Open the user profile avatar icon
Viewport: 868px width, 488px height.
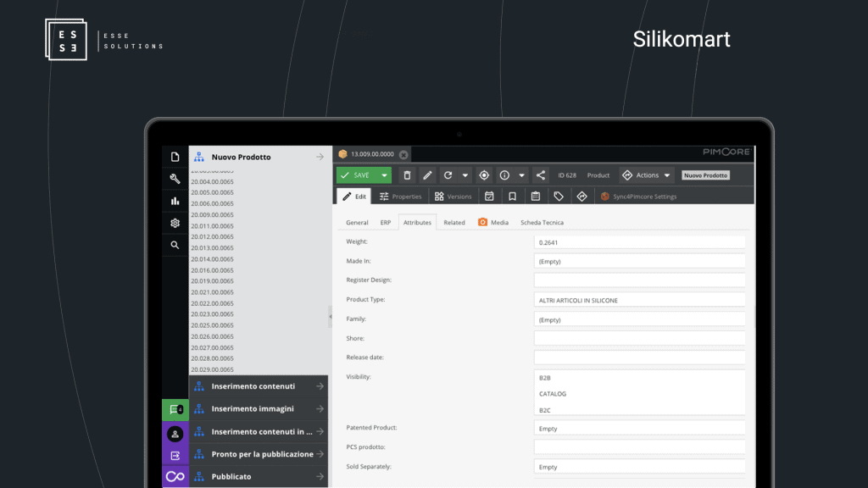pyautogui.click(x=175, y=434)
